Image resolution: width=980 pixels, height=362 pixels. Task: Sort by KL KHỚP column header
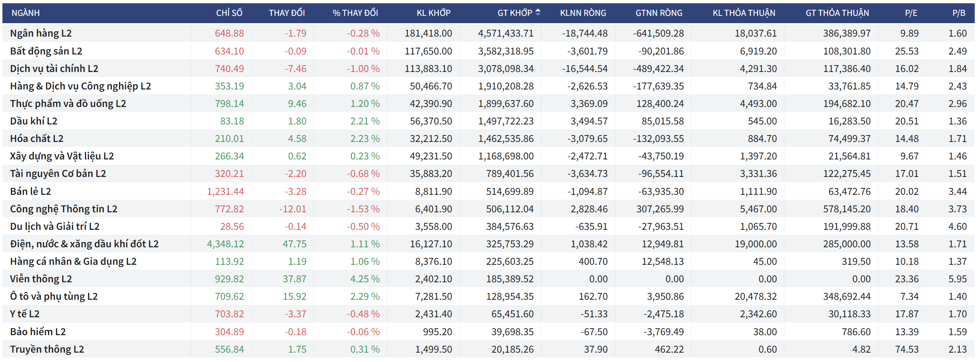[434, 13]
